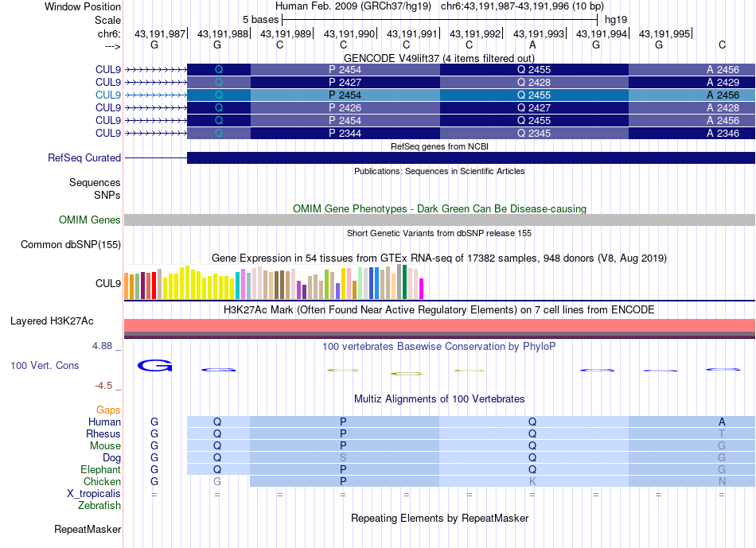Click the T residue in Rhesus row
756x548 pixels.
click(x=722, y=433)
